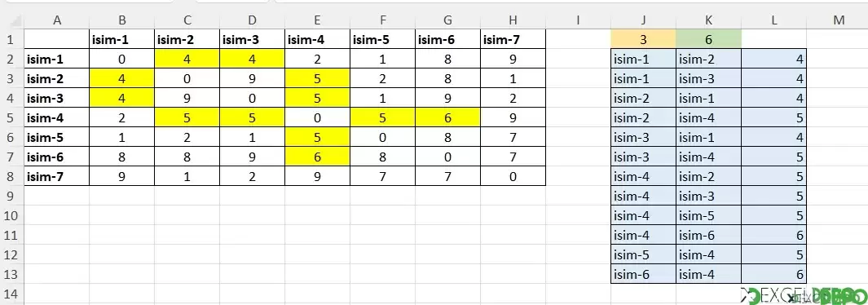
Task: Click the select-all corner triangle
Action: click(x=11, y=20)
